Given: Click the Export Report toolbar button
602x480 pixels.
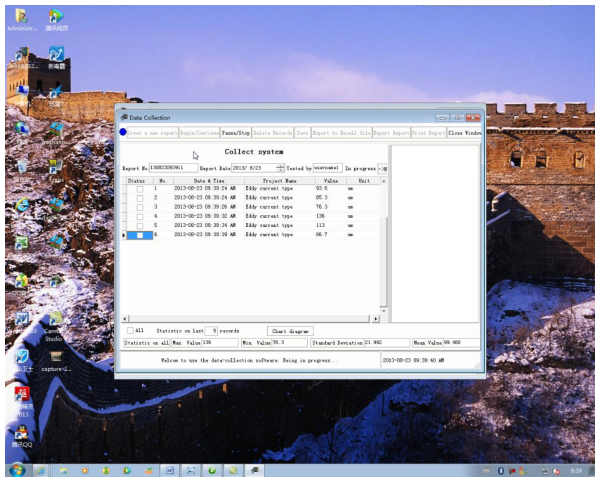Looking at the screenshot, I should (x=392, y=133).
